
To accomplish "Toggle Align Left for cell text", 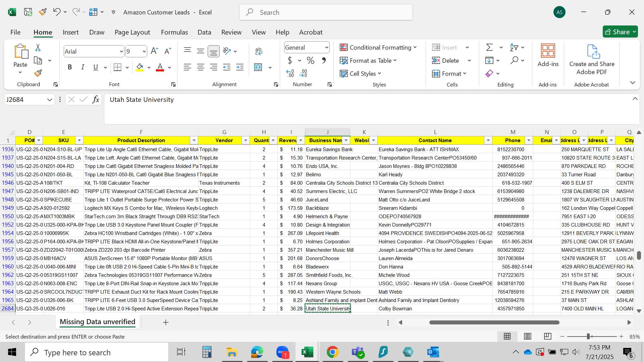I will point(187,67).
